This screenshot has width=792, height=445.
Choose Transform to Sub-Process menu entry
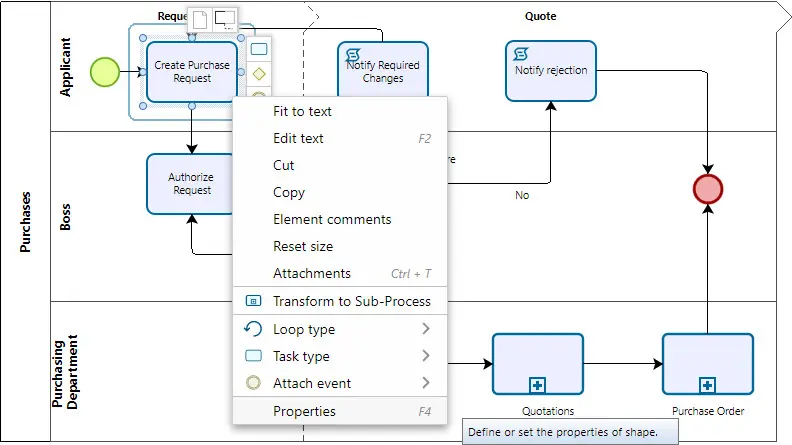[x=340, y=301]
